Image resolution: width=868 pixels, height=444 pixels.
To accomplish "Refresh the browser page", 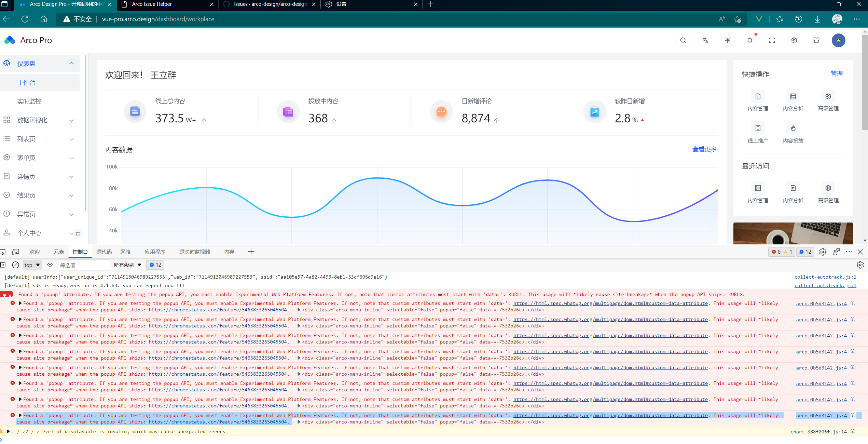I will [25, 19].
